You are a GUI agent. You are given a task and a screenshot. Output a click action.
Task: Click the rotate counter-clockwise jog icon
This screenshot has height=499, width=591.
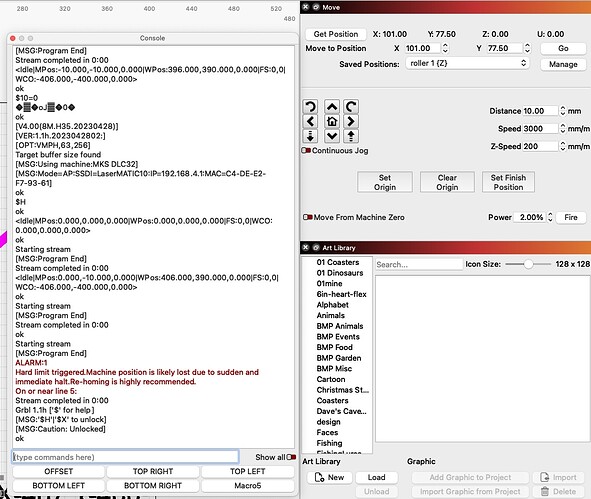(310, 107)
